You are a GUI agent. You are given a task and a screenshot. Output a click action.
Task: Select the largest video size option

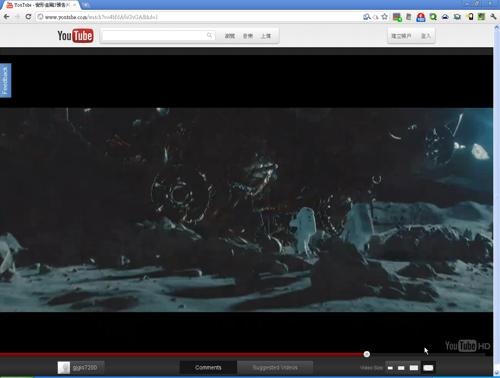click(428, 368)
